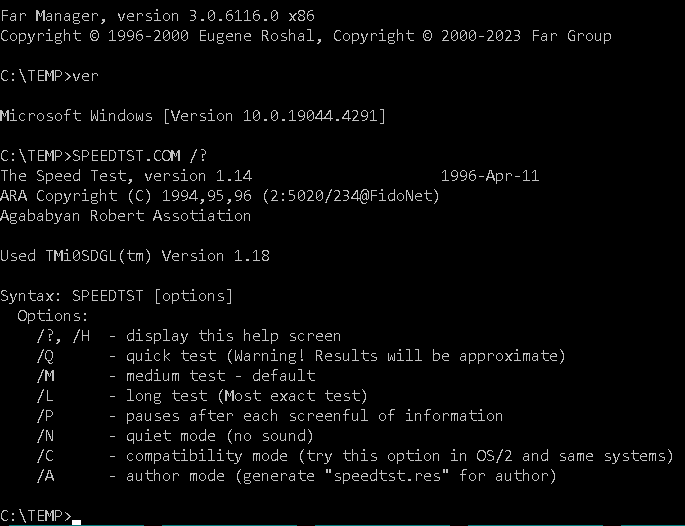Click the Far Manager version header line
Screen dimensions: 685x526
[x=157, y=16]
